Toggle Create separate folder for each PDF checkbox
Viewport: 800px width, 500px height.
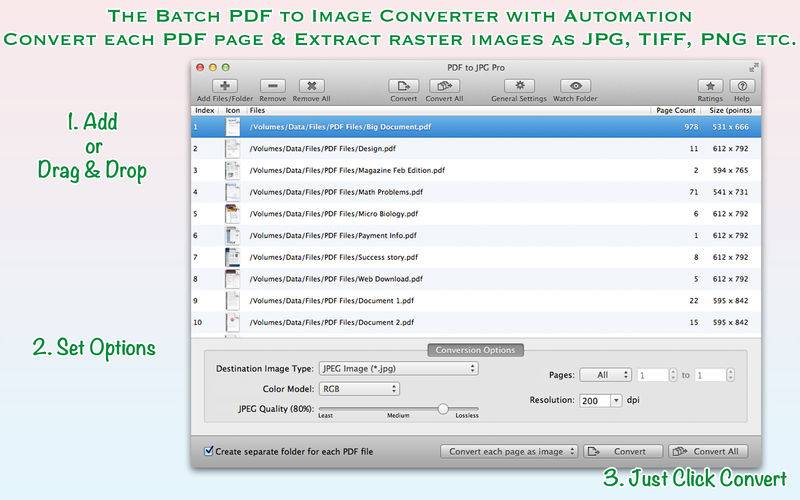point(209,451)
